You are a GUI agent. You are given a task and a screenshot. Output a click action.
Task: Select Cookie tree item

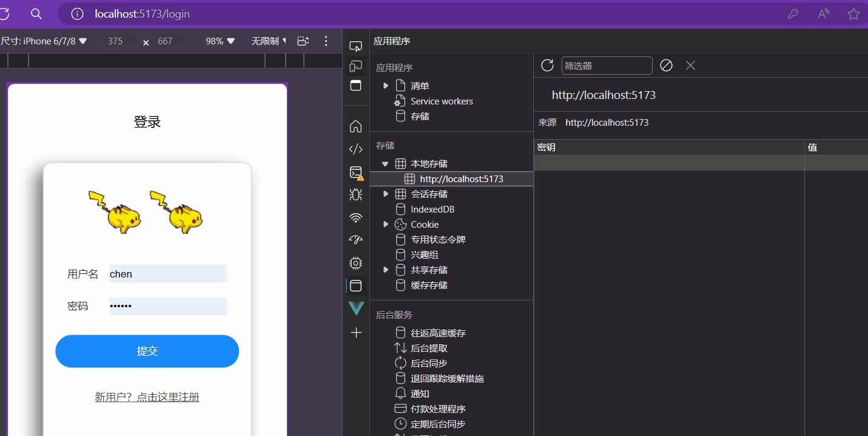(425, 225)
